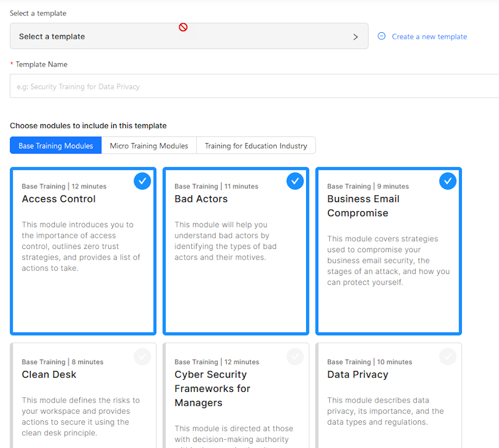Click the circled minus icon beside Create a new template

(x=381, y=36)
